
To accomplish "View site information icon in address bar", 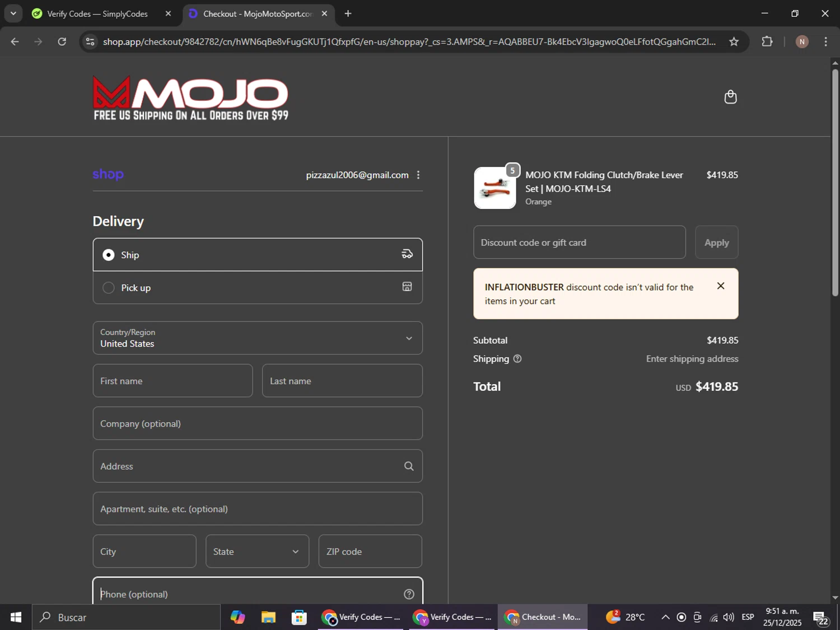I will coord(90,41).
